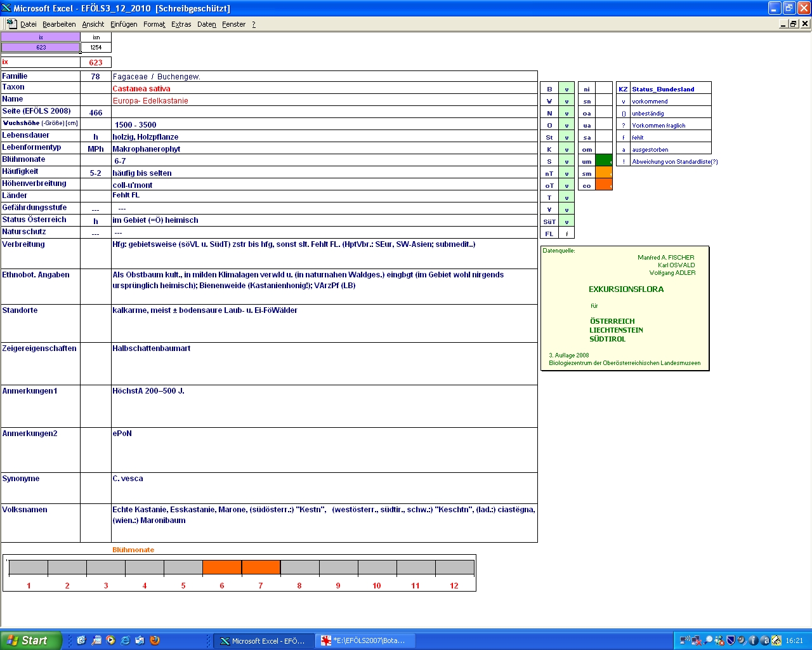
Task: Click the wireless network tray icon
Action: pos(684,640)
